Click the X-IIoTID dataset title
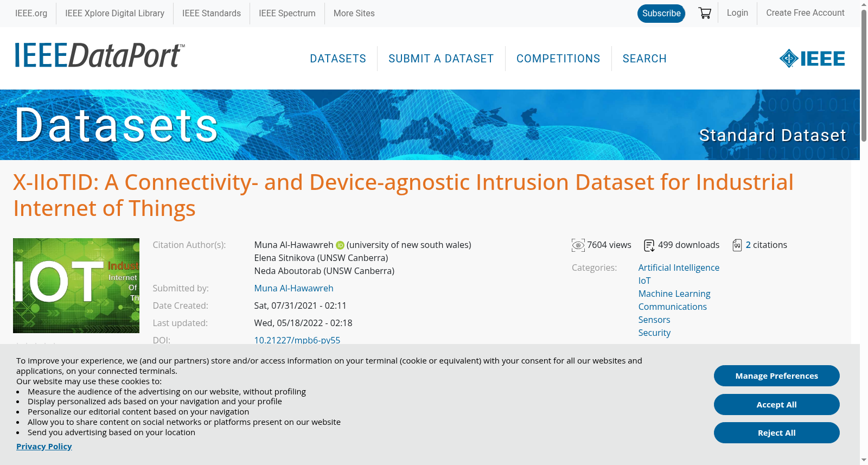The height and width of the screenshot is (465, 868). (x=403, y=195)
